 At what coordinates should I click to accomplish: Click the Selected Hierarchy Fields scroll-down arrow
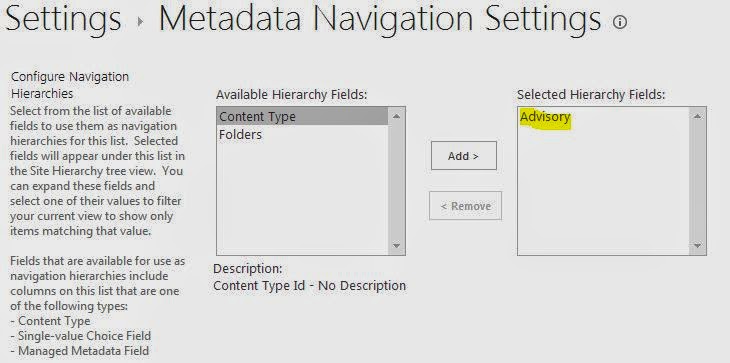tap(697, 245)
